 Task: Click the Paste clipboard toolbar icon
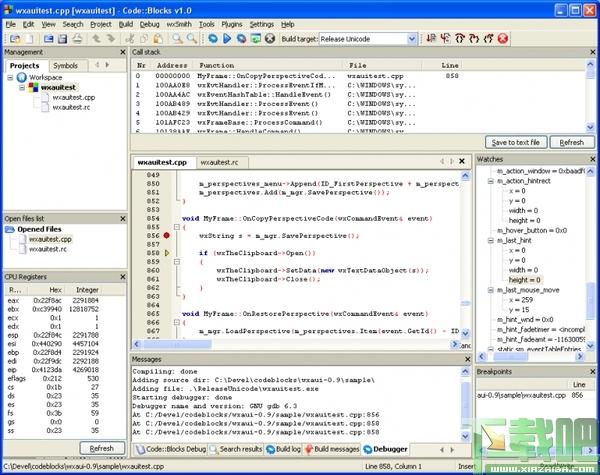(x=158, y=39)
